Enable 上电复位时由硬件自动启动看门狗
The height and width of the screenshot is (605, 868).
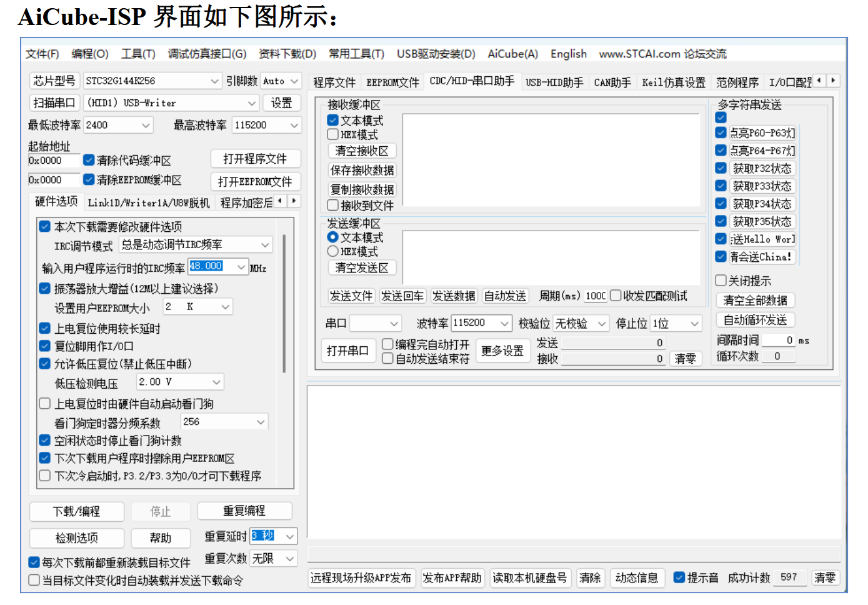[44, 404]
